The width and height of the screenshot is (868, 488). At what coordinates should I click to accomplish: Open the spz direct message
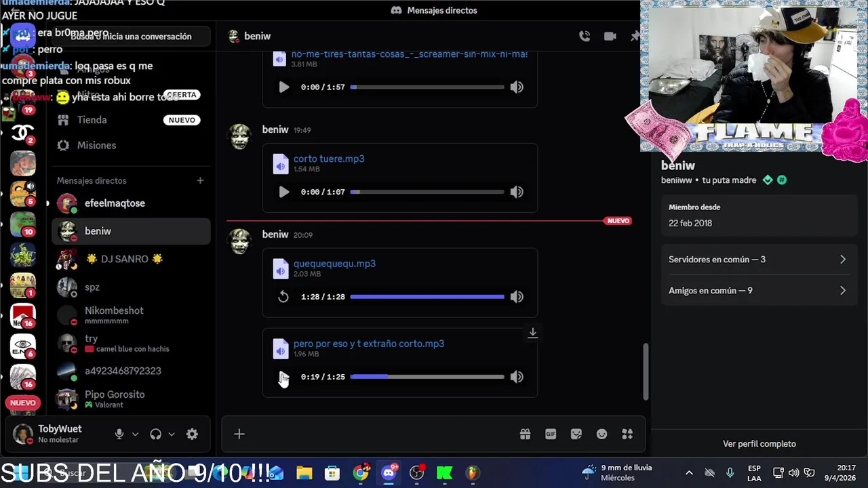(131, 287)
